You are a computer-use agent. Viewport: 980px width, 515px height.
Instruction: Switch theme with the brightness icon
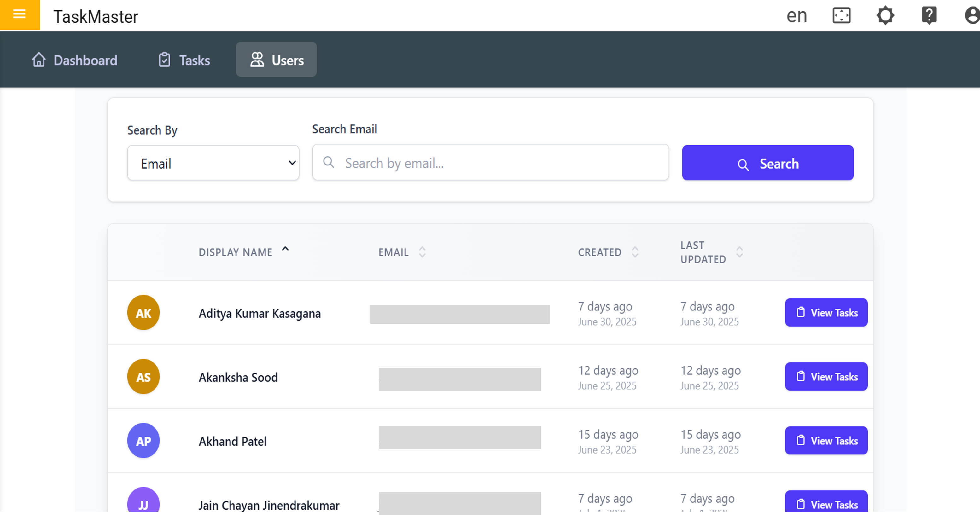885,15
